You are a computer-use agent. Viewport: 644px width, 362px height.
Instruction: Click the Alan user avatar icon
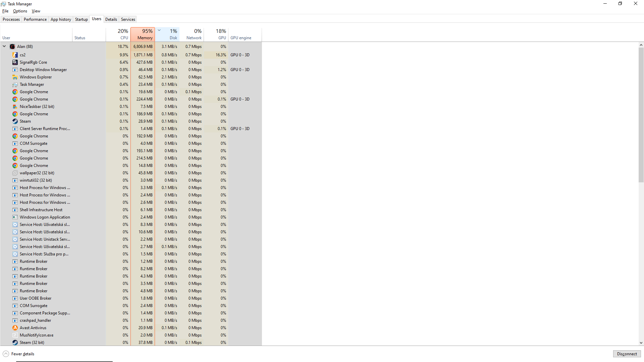coord(12,47)
